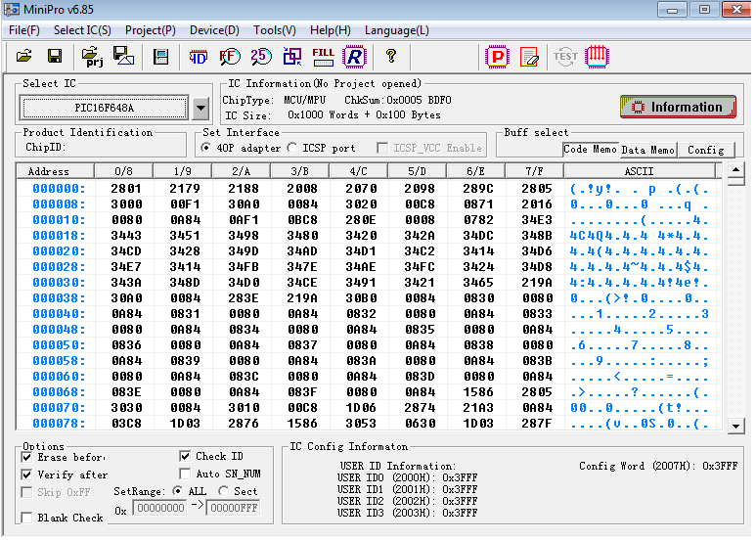Switch to the Config buffer tab
Image resolution: width=756 pixels, height=542 pixels.
coord(705,150)
